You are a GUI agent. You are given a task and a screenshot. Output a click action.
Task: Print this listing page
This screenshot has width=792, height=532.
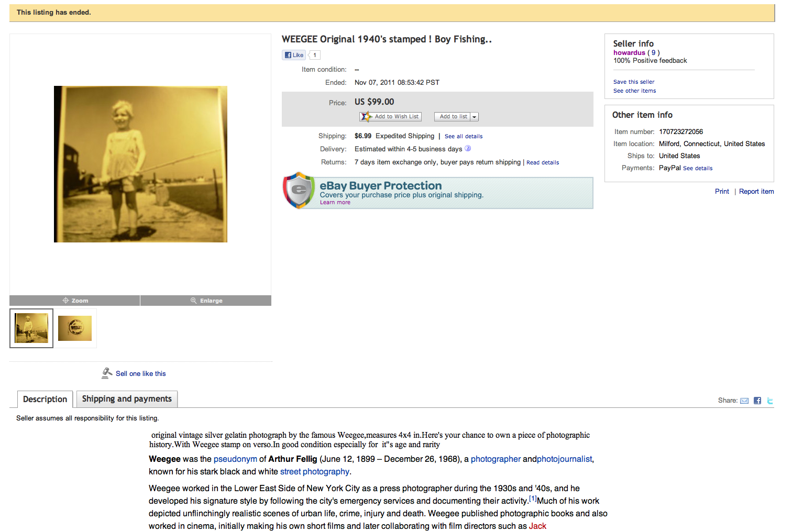click(722, 192)
